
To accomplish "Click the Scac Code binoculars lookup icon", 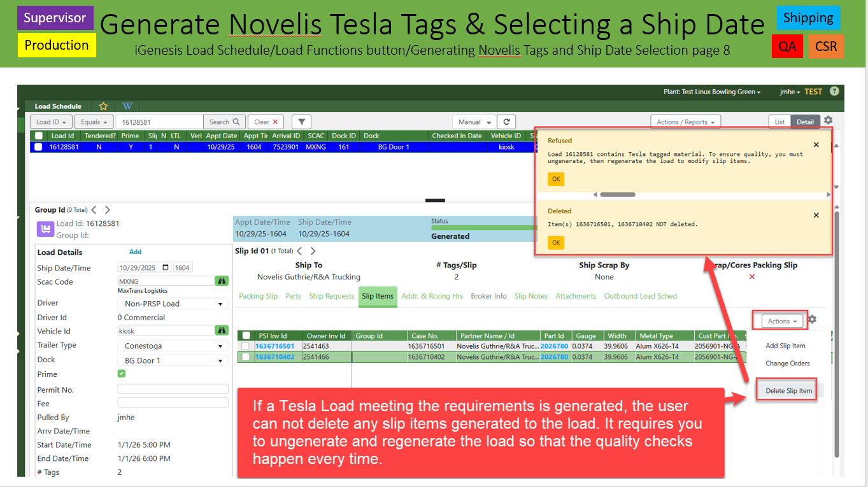I will 222,281.
